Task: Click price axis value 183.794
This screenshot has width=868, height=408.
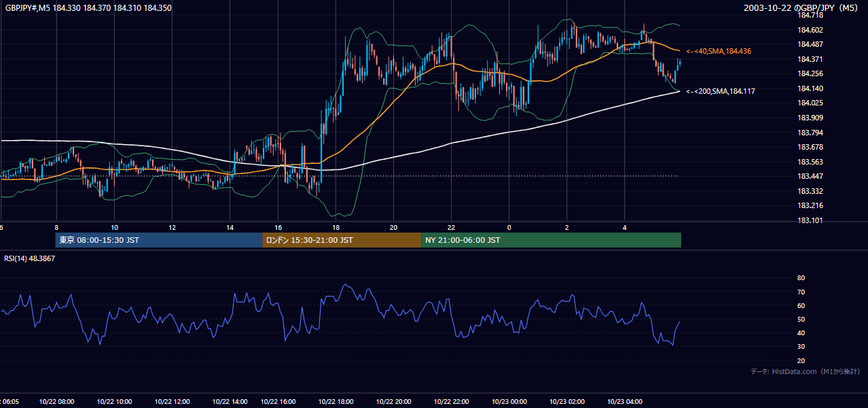Action: tap(810, 133)
